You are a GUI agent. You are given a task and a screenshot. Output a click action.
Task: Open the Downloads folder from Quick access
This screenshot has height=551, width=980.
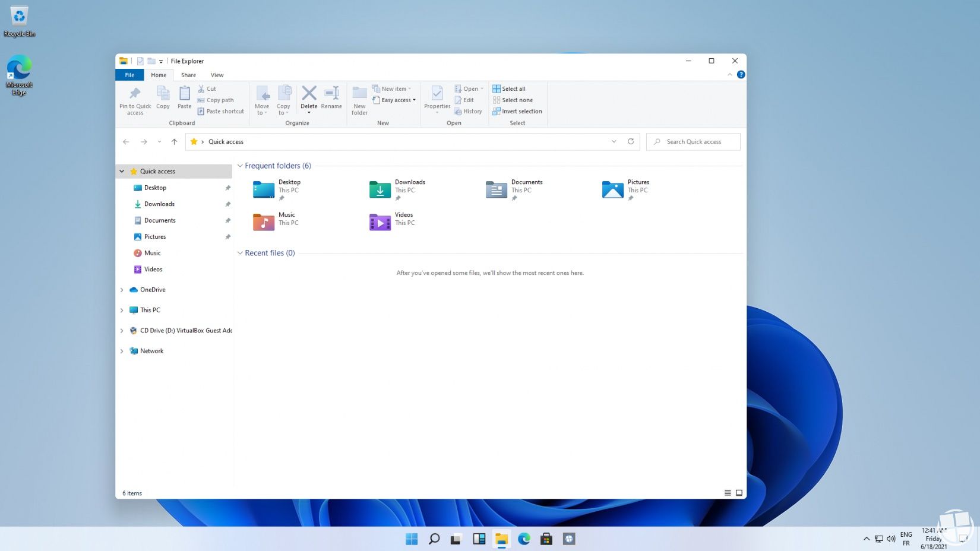159,204
